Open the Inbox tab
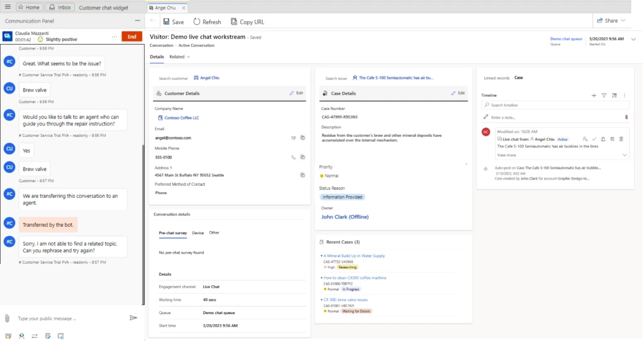Image resolution: width=644 pixels, height=341 pixels. click(x=61, y=8)
